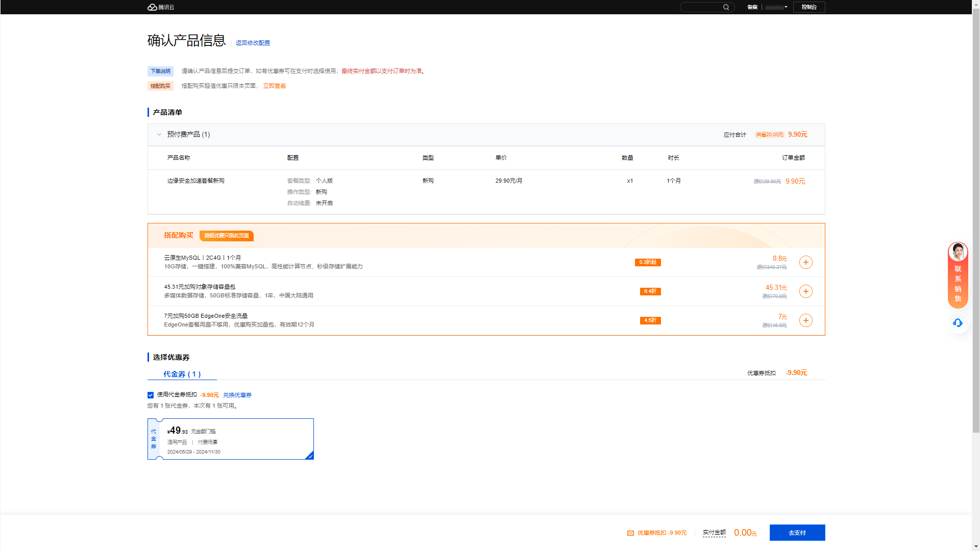Image resolution: width=980 pixels, height=551 pixels.
Task: Toggle 使用代金券抵扣 checkbox
Action: pos(151,395)
